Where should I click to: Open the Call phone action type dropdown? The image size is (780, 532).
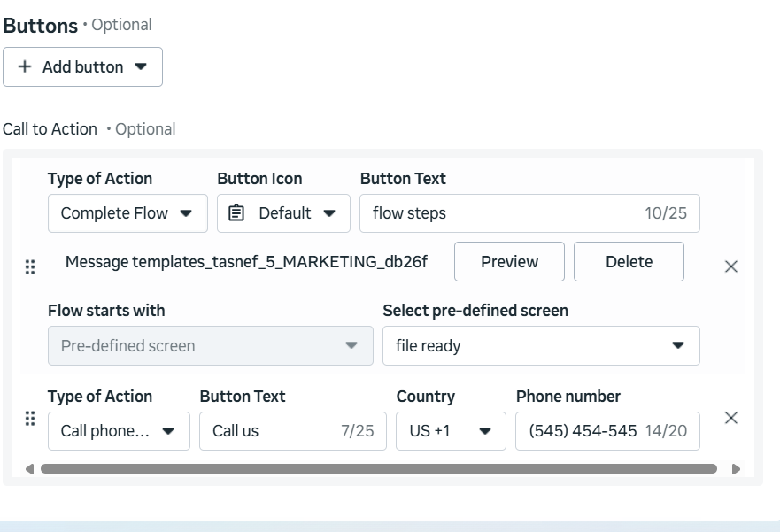(x=119, y=431)
